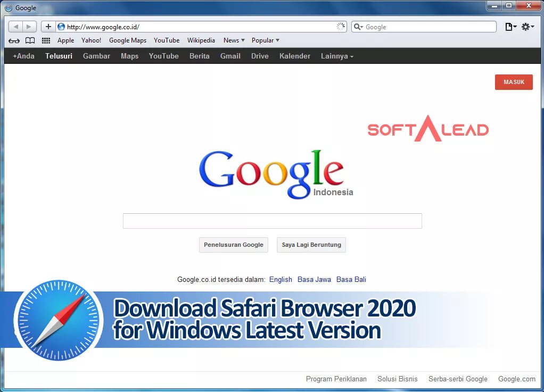544x392 pixels.
Task: Click the Forward navigation arrow
Action: point(29,27)
